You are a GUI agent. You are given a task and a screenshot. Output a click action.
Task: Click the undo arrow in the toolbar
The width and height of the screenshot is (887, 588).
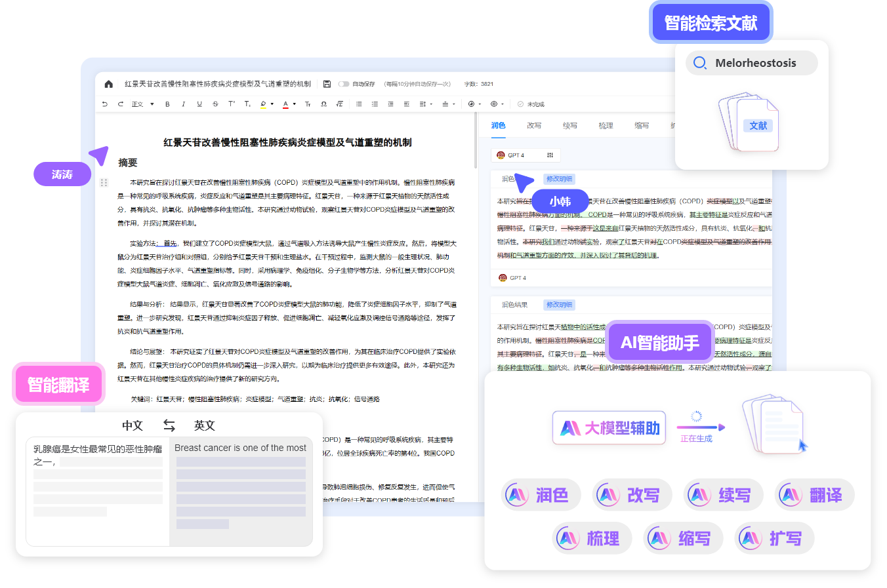(105, 104)
